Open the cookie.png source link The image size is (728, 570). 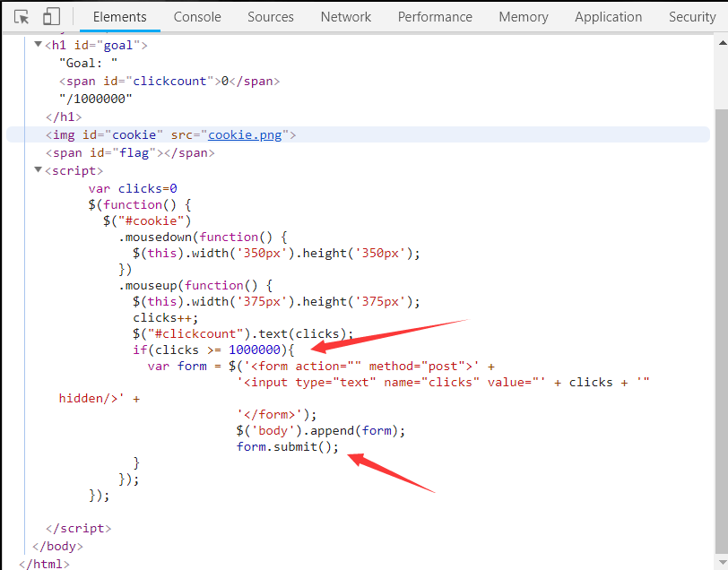click(245, 134)
